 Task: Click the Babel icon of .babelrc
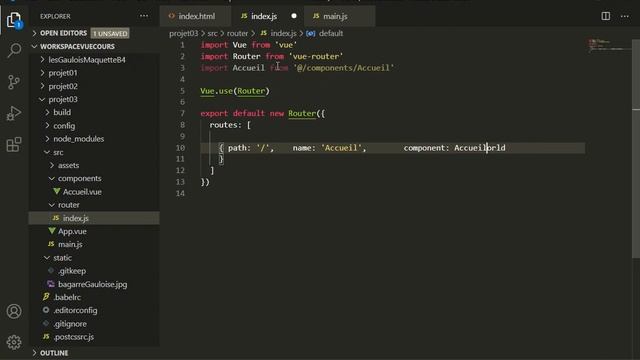pos(46,297)
